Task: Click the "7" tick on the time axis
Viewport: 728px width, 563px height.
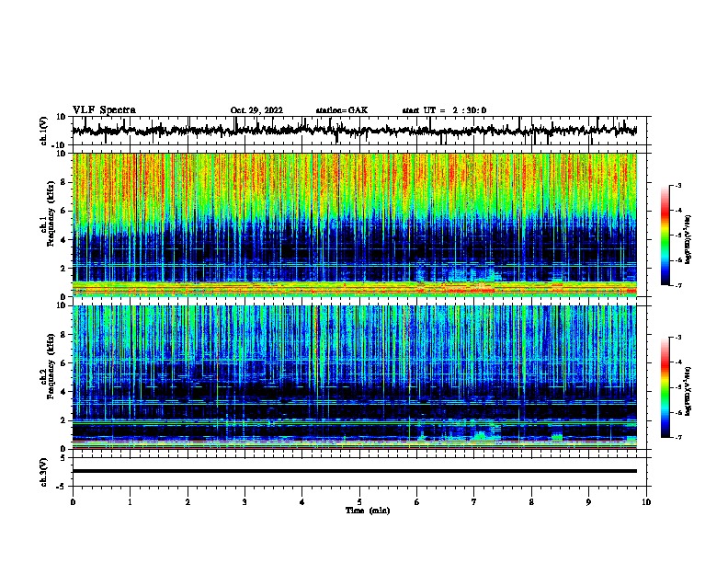Action: [474, 502]
